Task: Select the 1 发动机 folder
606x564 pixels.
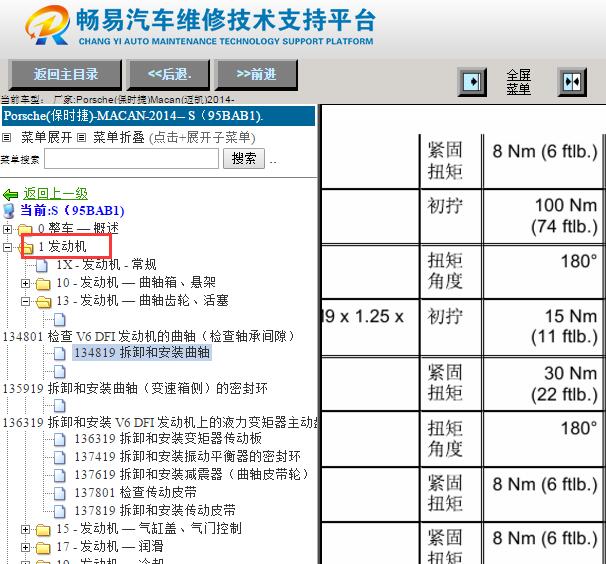Action: (x=62, y=247)
